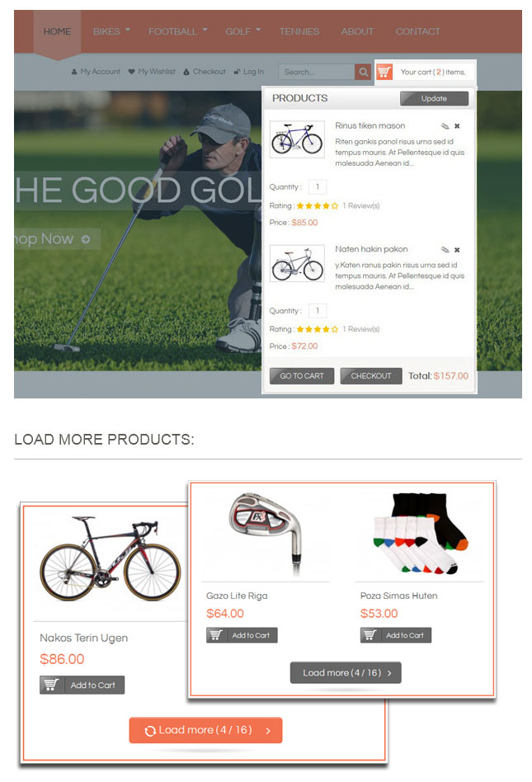Screen dimensions: 532x782
Task: Click the orange shopping cart icon
Action: pyautogui.click(x=384, y=72)
